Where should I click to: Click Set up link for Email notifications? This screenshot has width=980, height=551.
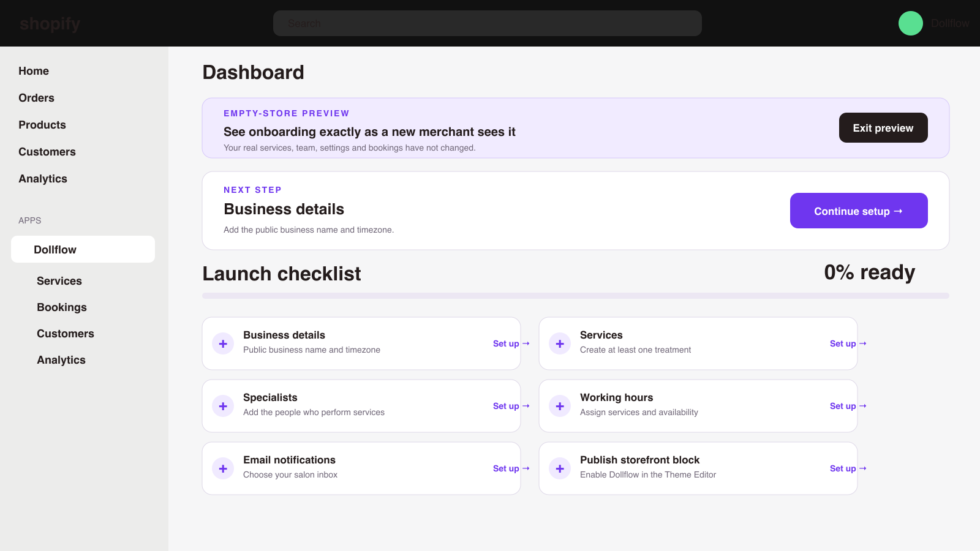[511, 468]
